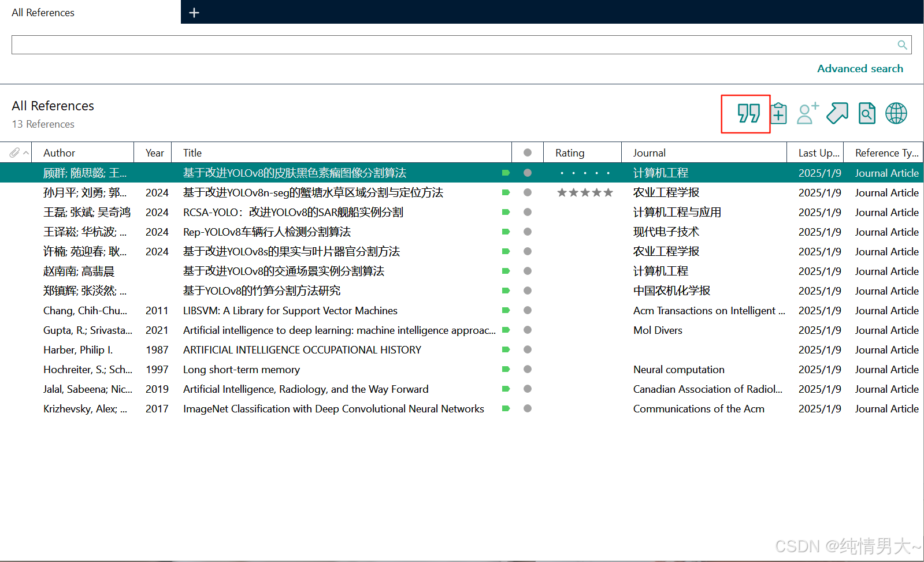This screenshot has width=924, height=562.
Task: Click the clipboard add reference icon
Action: click(x=778, y=113)
